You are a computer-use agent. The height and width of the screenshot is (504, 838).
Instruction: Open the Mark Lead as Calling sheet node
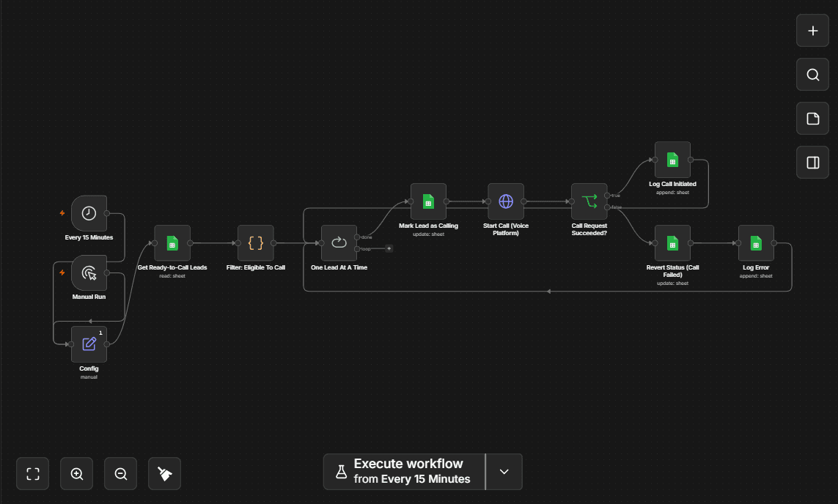tap(428, 201)
